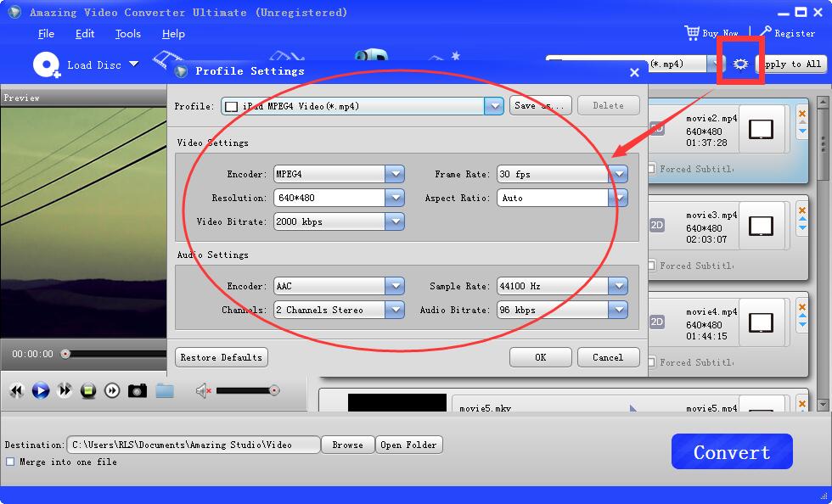This screenshot has width=832, height=504.
Task: Toggle Forced Subtitle for movie4.mp4
Action: [652, 362]
